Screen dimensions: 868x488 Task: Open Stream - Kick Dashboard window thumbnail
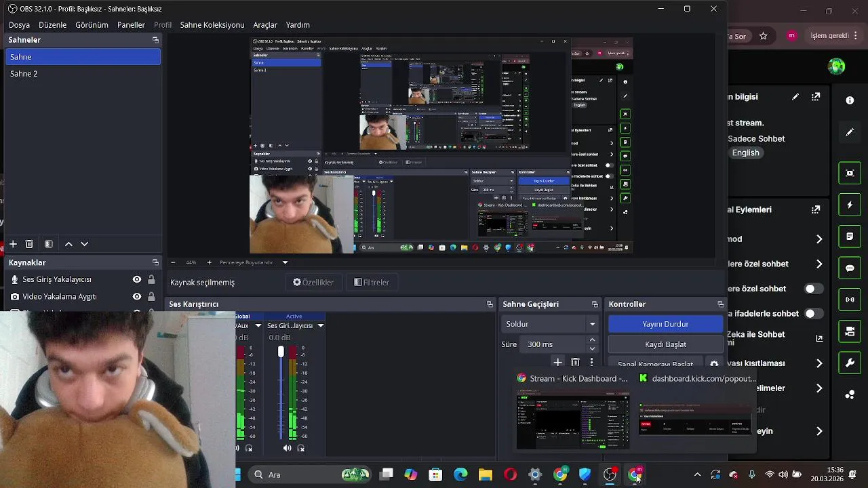coord(573,420)
